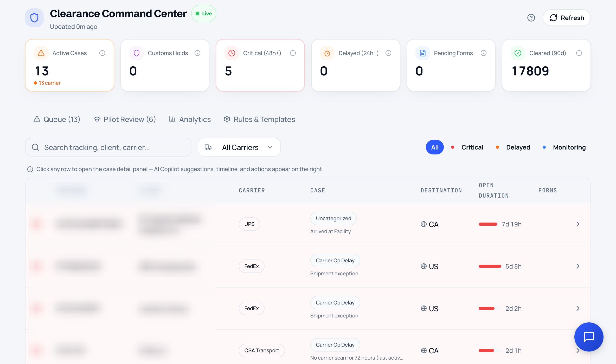Expand the UPS case row chevron

578,224
